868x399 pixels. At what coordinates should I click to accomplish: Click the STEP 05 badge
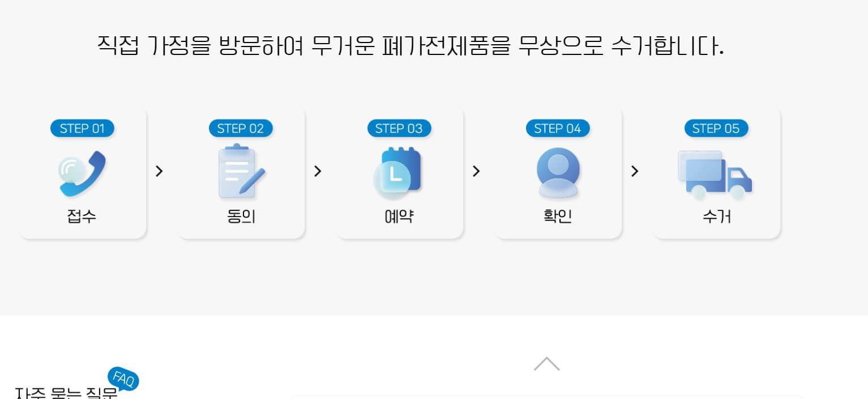[x=716, y=128]
